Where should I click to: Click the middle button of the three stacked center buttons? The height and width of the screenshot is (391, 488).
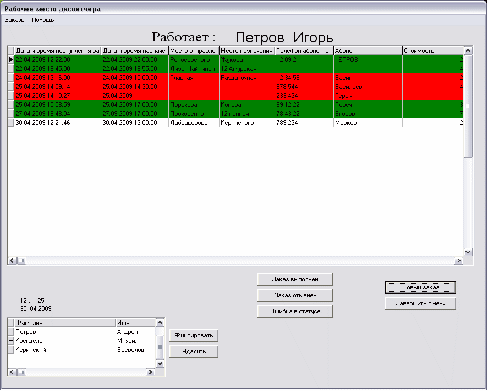pyautogui.click(x=295, y=295)
